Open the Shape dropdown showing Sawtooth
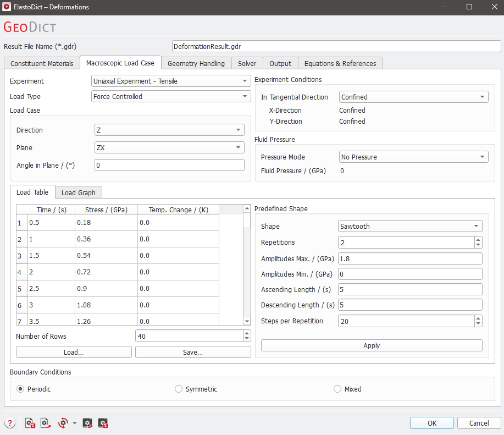The image size is (504, 435). pos(410,226)
